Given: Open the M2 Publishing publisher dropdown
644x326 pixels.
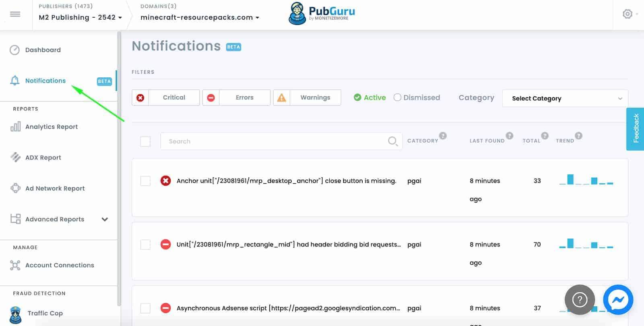Looking at the screenshot, I should point(80,17).
